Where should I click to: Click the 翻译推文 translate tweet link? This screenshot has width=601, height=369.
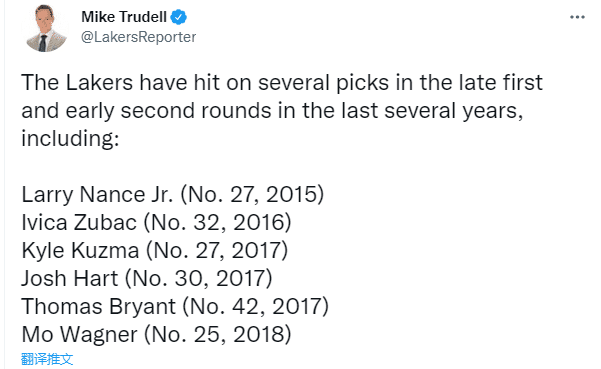tap(47, 359)
